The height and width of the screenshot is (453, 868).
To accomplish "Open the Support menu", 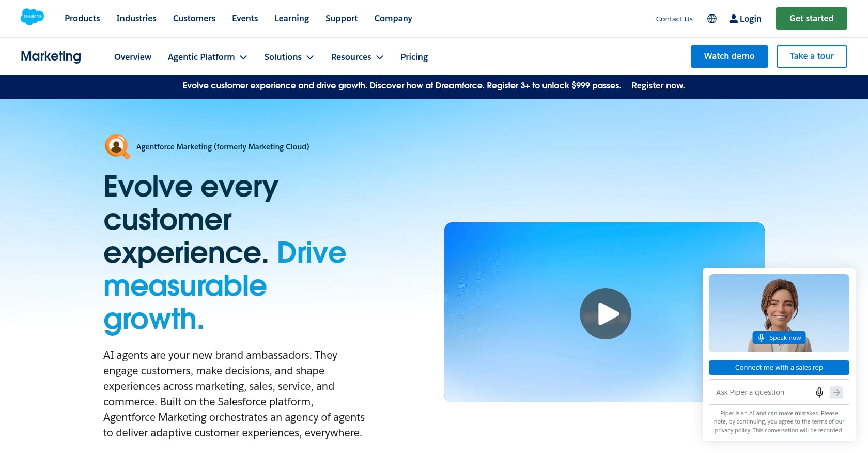I will pos(342,18).
